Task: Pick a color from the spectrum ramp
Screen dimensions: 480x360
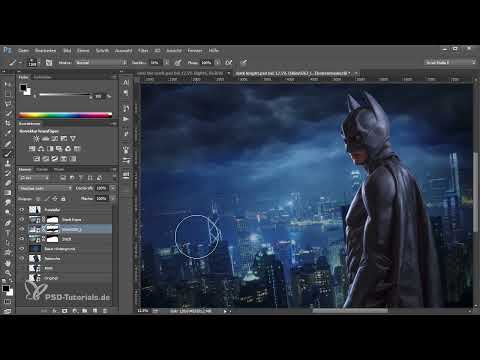Action: click(65, 115)
